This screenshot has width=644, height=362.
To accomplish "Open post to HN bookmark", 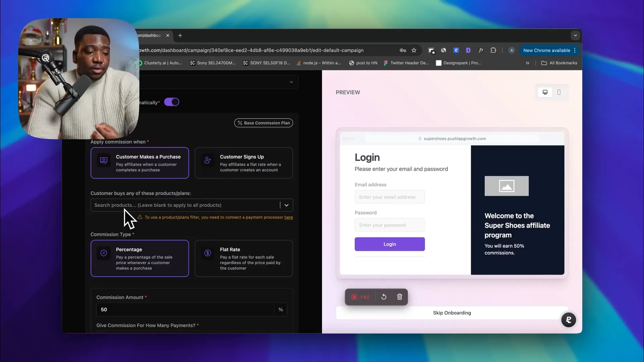I will point(363,63).
